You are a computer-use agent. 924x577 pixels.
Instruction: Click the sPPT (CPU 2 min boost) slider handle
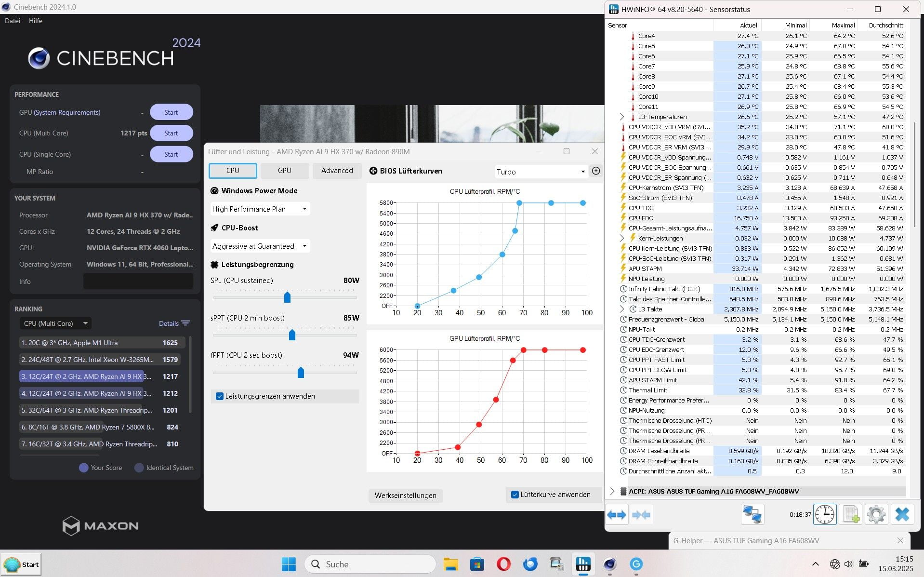(292, 335)
